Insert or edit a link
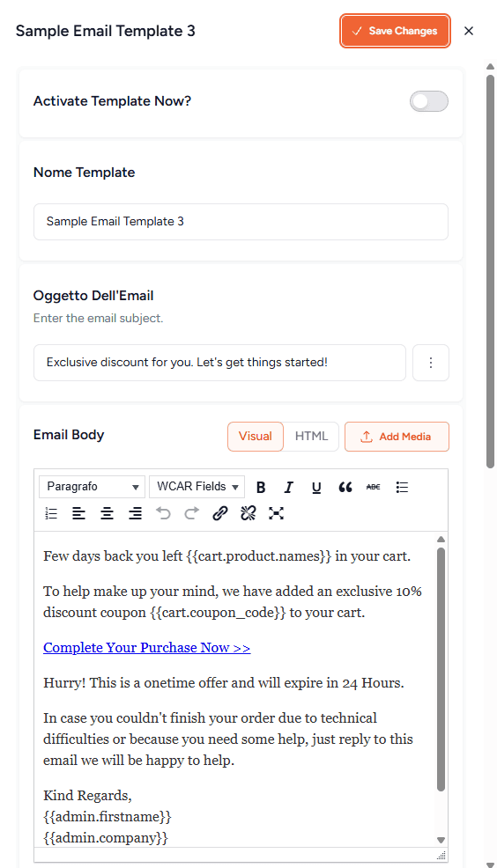 tap(220, 513)
